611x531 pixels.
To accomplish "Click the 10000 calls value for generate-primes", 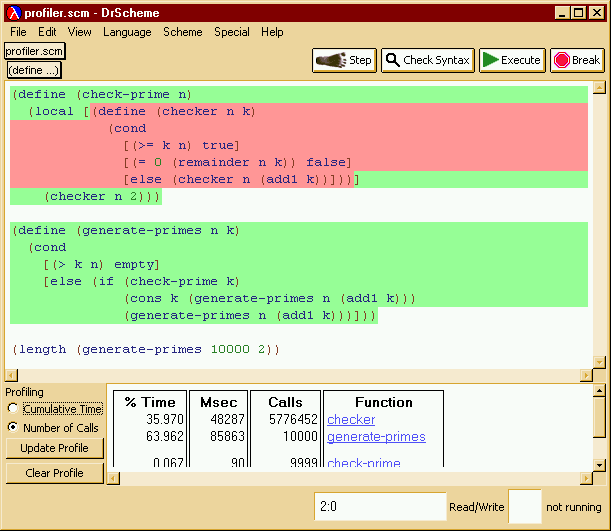I will point(300,436).
